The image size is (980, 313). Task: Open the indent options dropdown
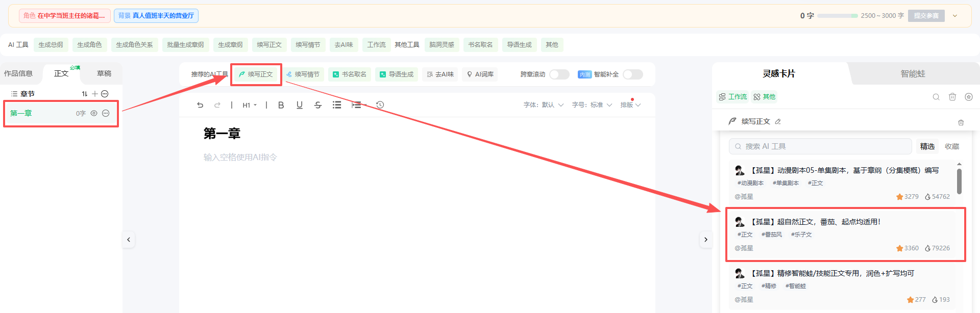pos(359,105)
